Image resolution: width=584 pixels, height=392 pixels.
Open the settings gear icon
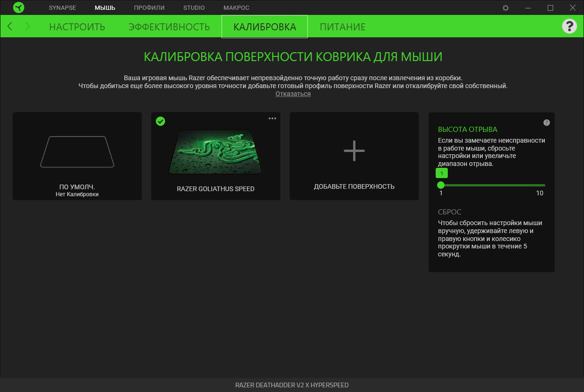[506, 8]
